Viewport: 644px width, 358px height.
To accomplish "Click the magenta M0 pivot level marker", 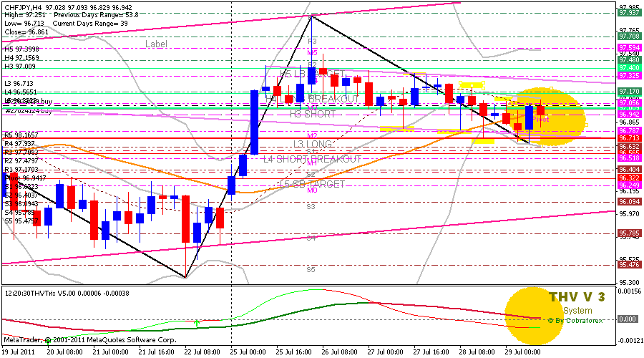I will (x=312, y=190).
